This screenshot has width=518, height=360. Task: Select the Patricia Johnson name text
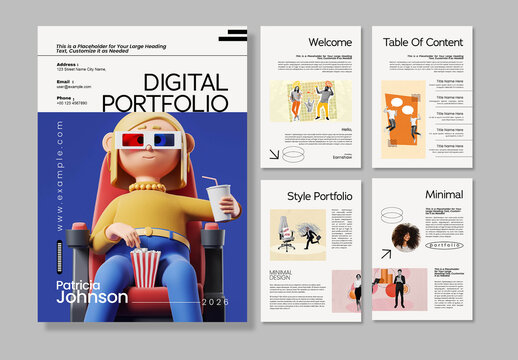(x=92, y=292)
